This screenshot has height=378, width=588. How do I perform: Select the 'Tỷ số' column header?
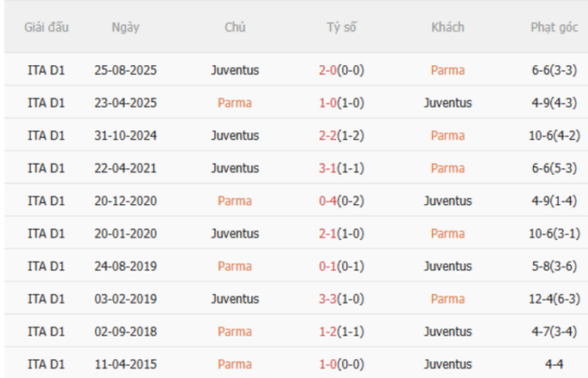pos(341,27)
